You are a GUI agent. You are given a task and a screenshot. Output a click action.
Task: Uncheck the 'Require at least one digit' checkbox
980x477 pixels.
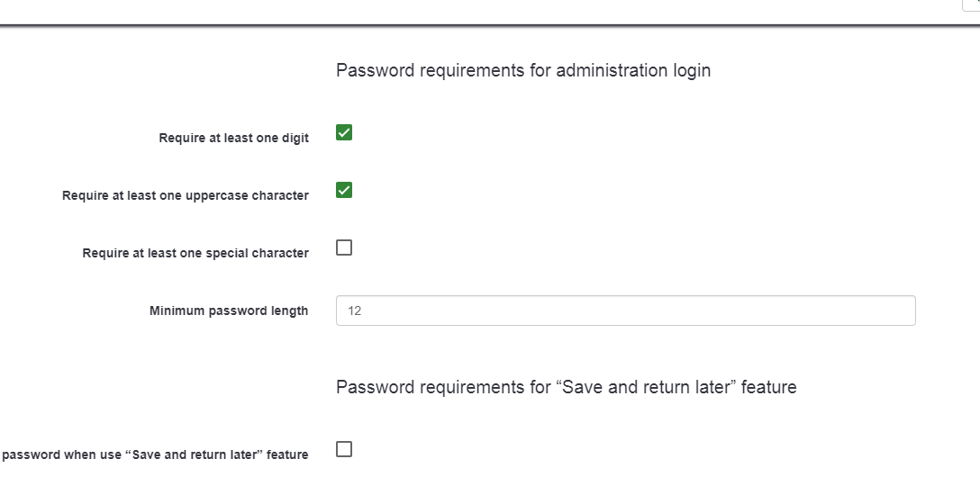[344, 133]
